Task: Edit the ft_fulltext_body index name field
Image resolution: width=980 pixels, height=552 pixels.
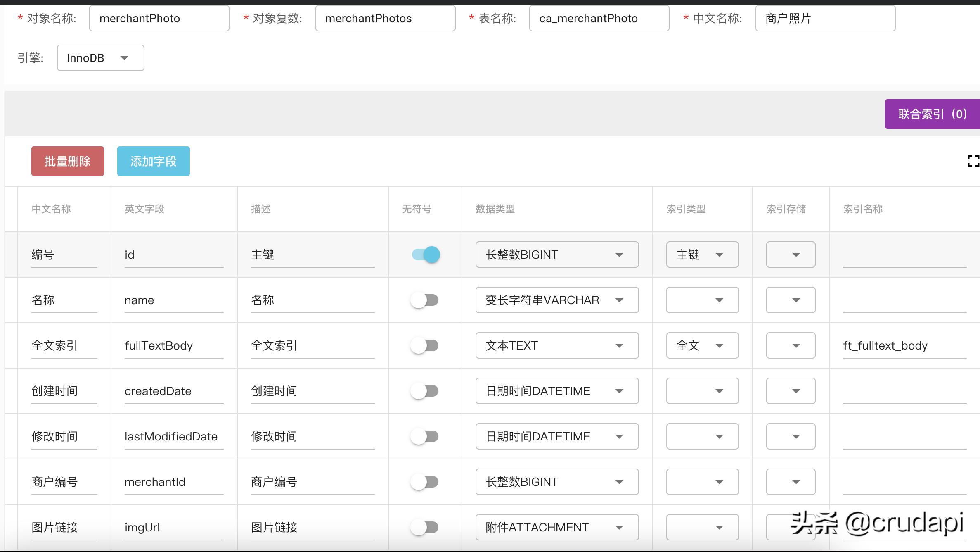Action: [904, 345]
